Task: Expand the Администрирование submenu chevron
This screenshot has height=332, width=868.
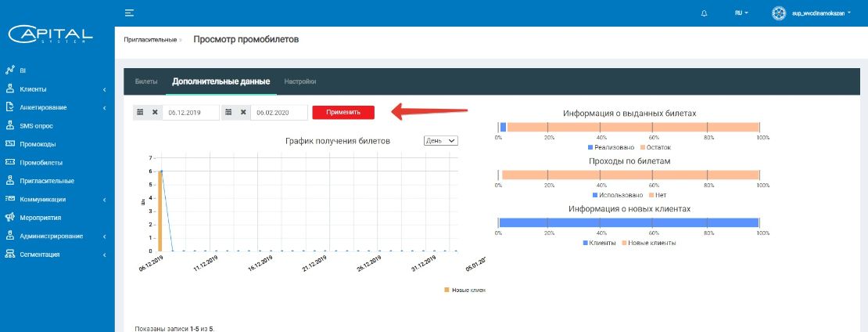Action: 105,236
